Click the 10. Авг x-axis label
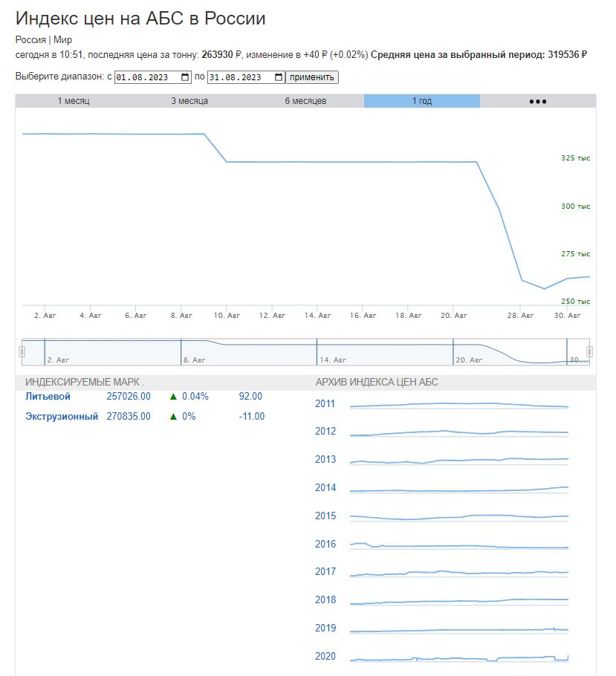This screenshot has height=676, width=616. coord(227,316)
